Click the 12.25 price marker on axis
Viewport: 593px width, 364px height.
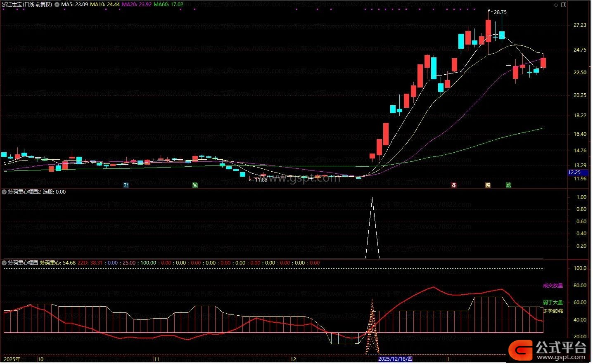574,173
